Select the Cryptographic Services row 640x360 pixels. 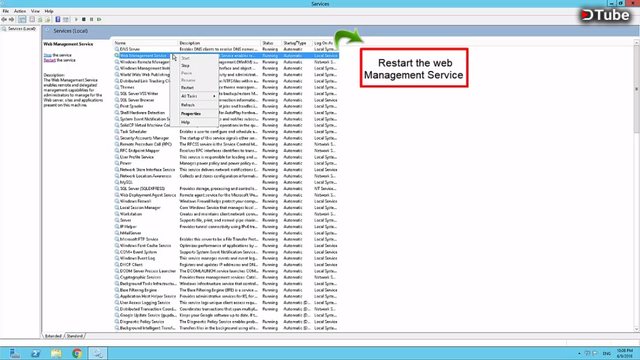click(226, 277)
